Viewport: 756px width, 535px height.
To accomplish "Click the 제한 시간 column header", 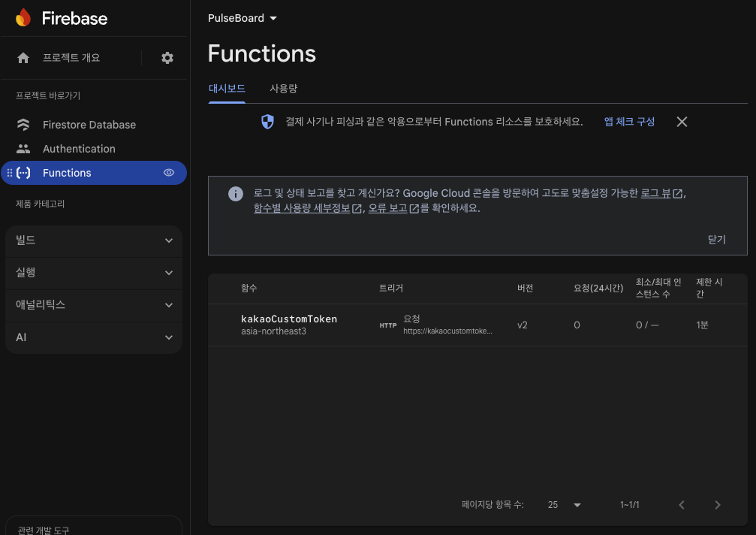I will click(x=709, y=288).
